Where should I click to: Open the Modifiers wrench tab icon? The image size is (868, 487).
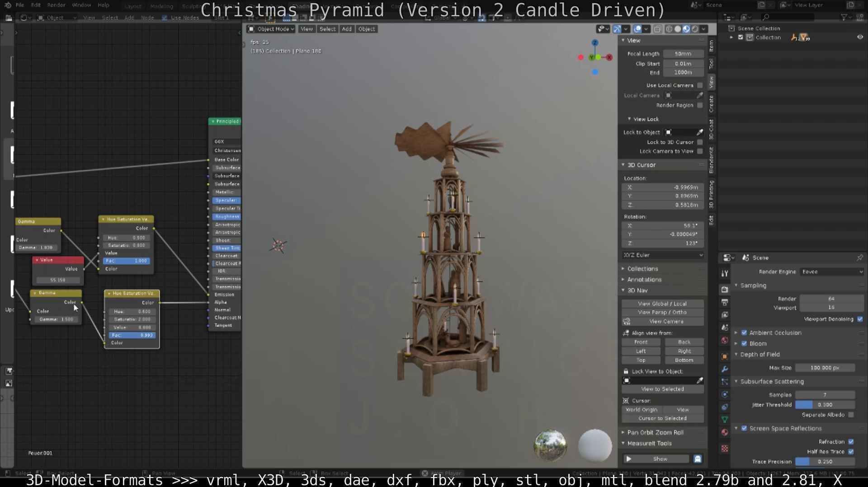point(725,369)
